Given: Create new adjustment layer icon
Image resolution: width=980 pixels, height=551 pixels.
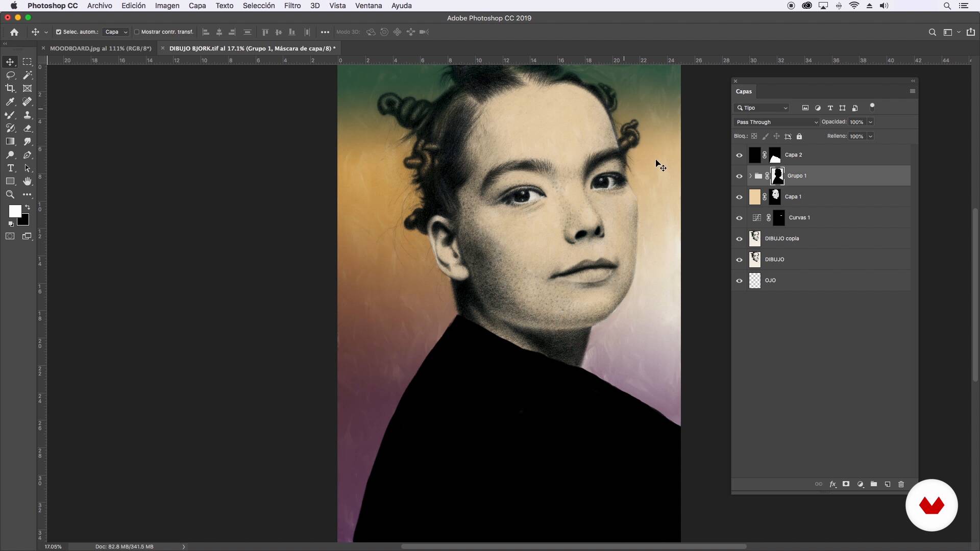Looking at the screenshot, I should click(860, 484).
